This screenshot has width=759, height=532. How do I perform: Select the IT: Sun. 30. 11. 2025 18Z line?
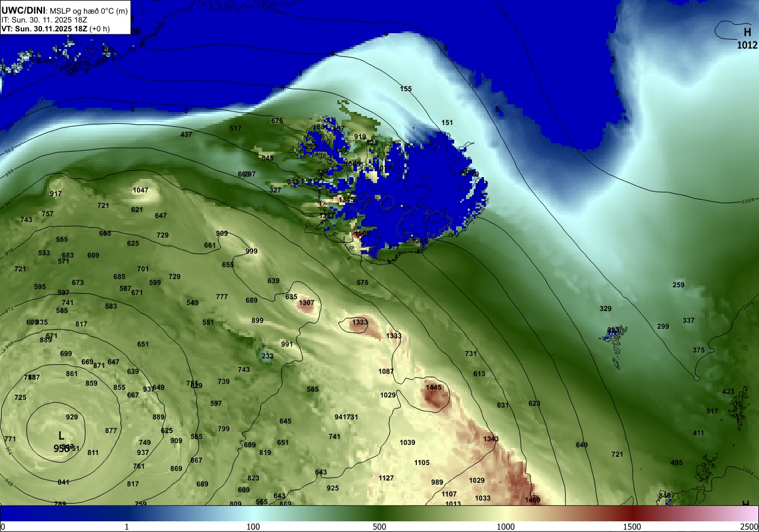coord(43,20)
